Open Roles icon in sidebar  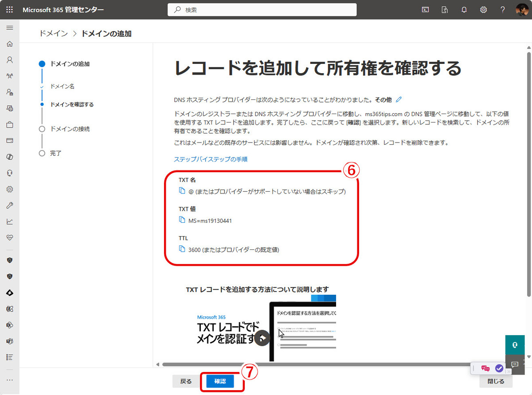(x=9, y=92)
